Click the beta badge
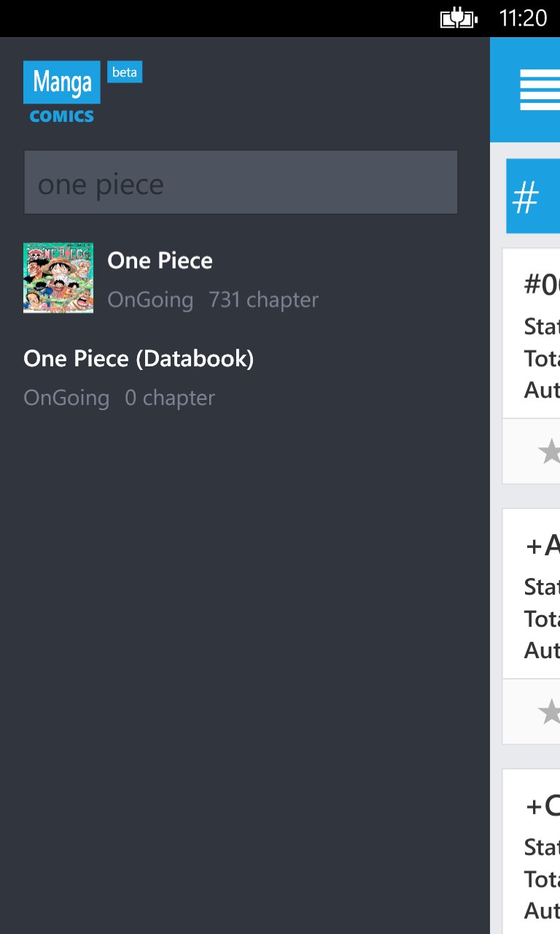Viewport: 560px width, 934px height. click(x=125, y=72)
